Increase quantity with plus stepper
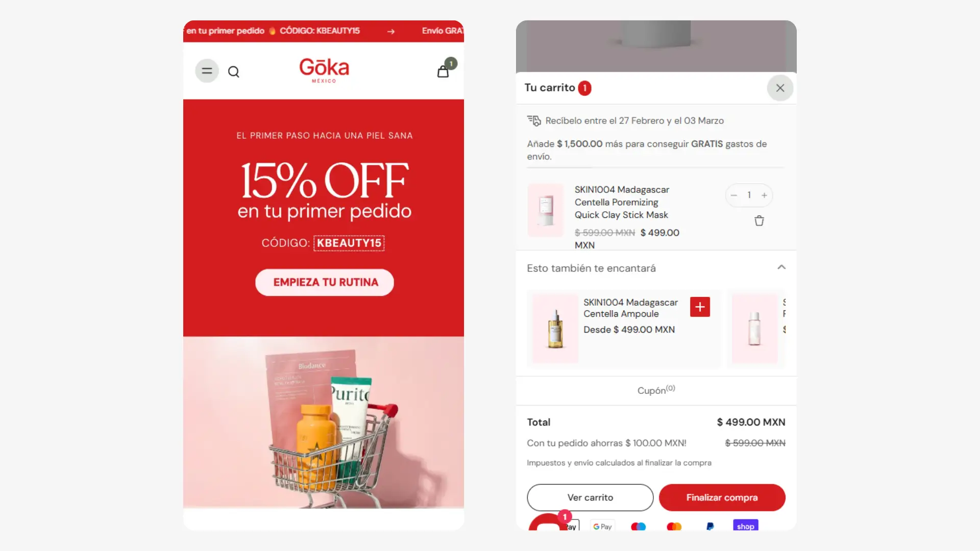The image size is (980, 551). [x=764, y=195]
